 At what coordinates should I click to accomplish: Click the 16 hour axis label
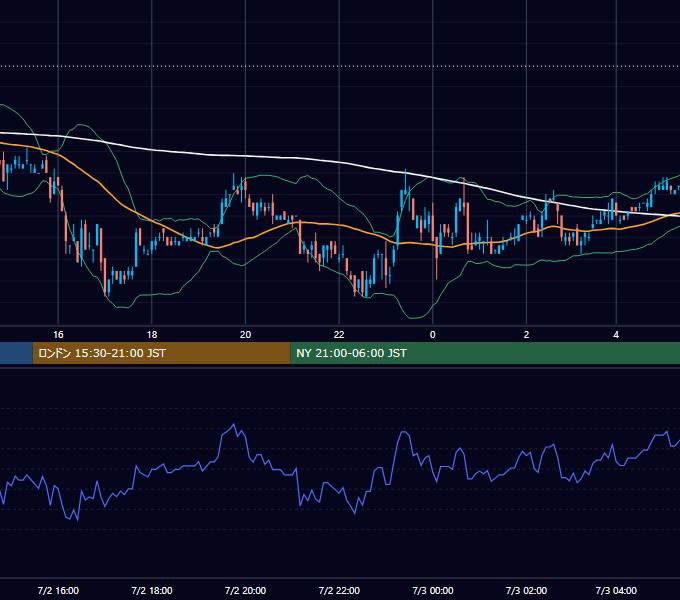[58, 335]
